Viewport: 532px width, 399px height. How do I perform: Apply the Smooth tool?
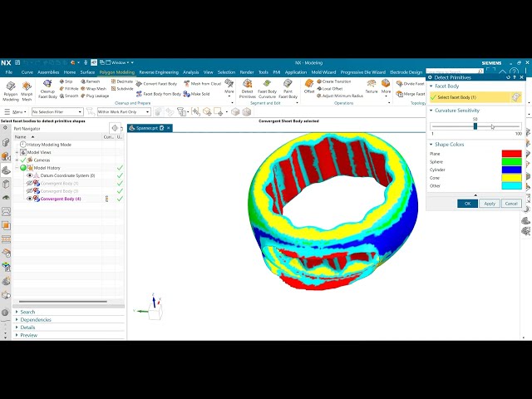click(69, 96)
